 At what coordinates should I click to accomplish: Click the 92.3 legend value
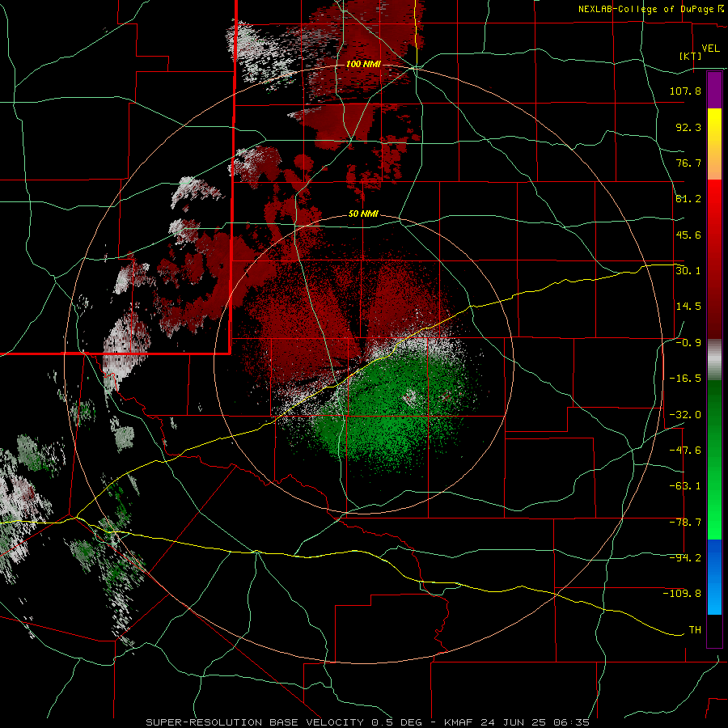click(688, 127)
